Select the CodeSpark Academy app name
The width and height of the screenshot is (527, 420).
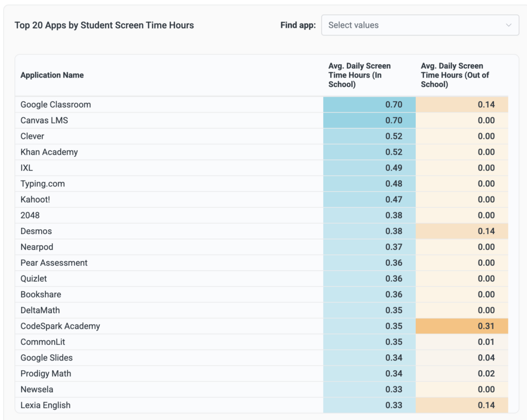60,326
